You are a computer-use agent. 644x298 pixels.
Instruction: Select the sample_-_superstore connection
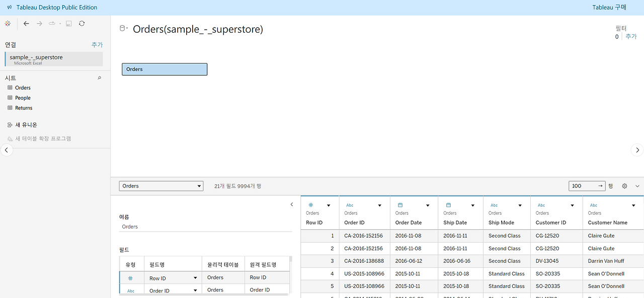pos(54,59)
